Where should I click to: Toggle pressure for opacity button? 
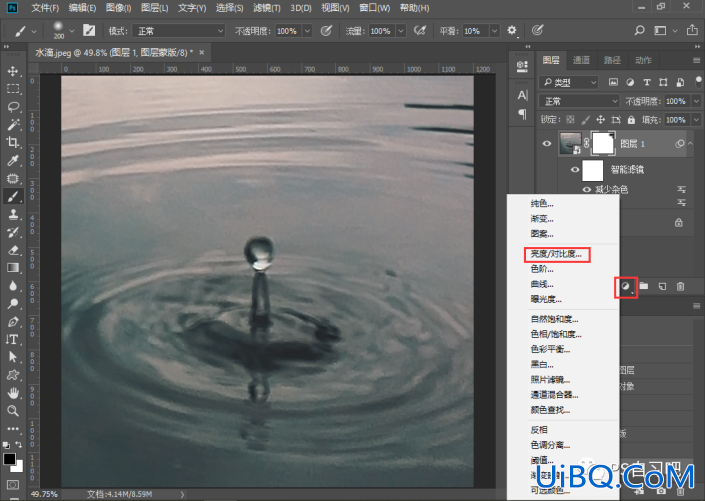click(x=326, y=31)
